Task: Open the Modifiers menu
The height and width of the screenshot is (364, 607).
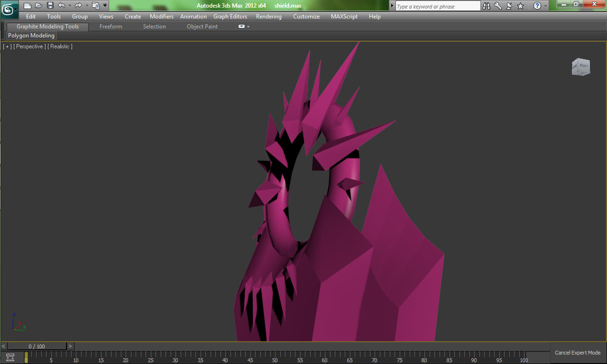Action: pyautogui.click(x=162, y=17)
